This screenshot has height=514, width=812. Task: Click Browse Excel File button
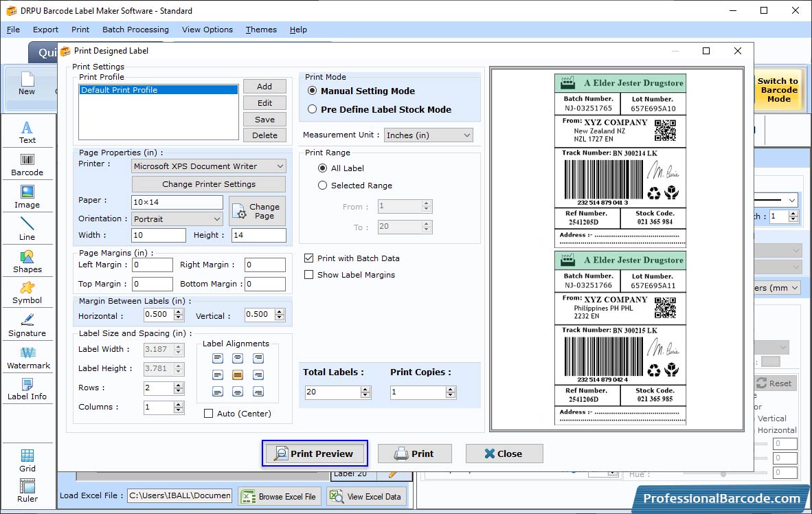280,496
